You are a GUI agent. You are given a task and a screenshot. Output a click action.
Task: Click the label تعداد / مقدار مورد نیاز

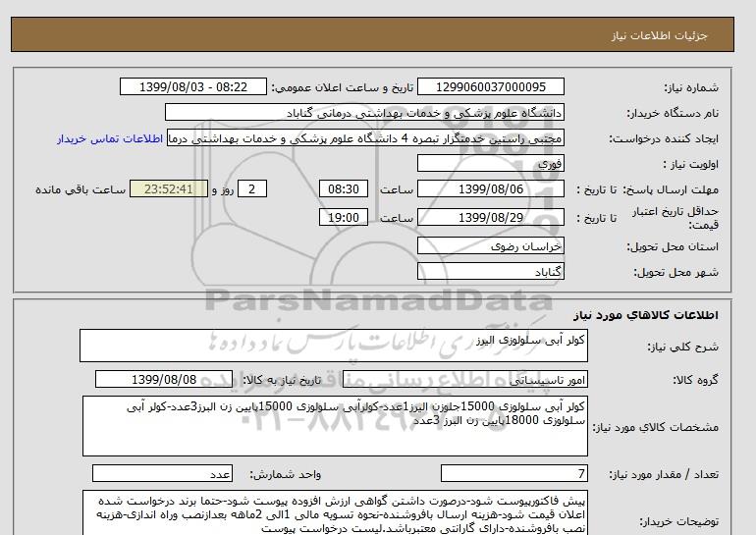point(664,475)
